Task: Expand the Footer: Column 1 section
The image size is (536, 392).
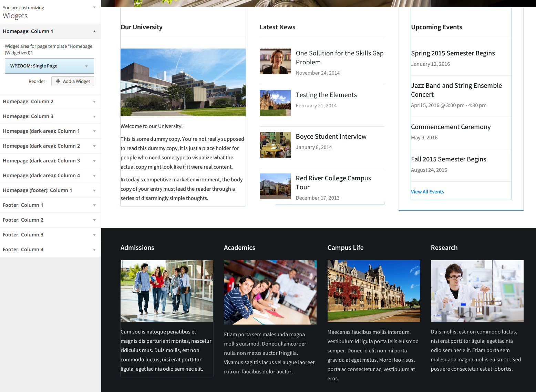Action: 50,205
